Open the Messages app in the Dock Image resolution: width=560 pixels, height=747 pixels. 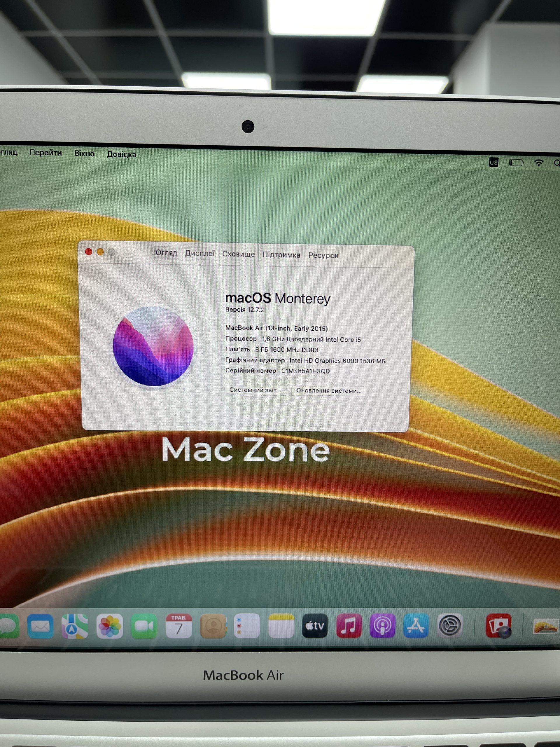coord(8,626)
